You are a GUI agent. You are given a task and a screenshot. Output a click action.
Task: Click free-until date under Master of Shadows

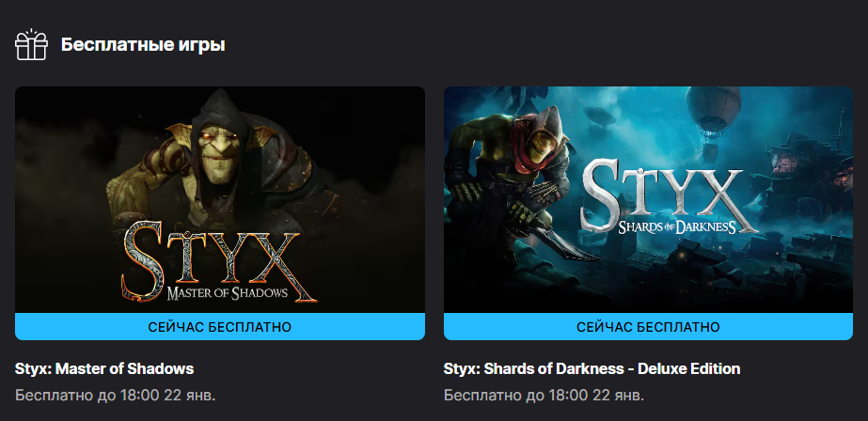[x=115, y=396]
